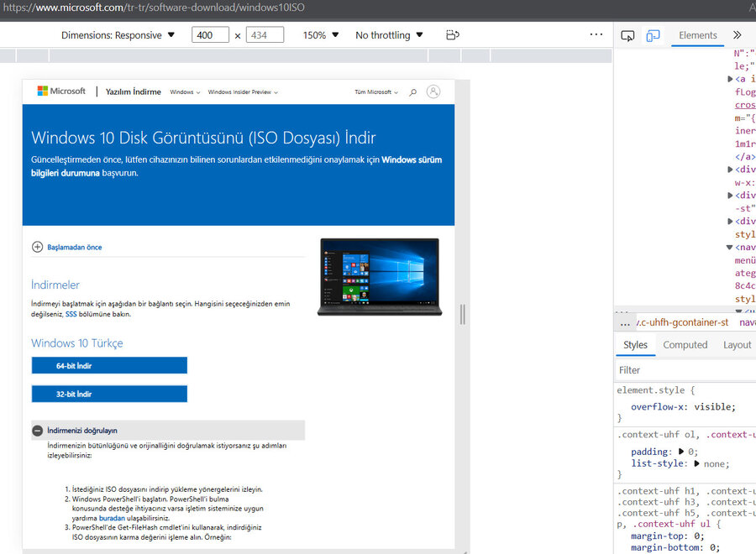Screen dimensions: 756x554
Task: Click the browser address bar URL
Action: click(x=154, y=8)
